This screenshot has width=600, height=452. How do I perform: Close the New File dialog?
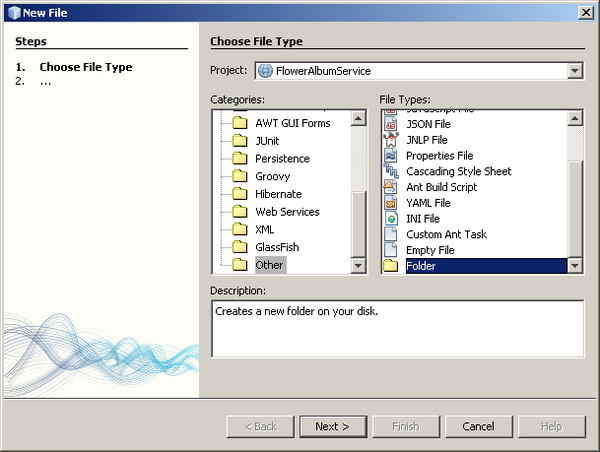[x=584, y=12]
